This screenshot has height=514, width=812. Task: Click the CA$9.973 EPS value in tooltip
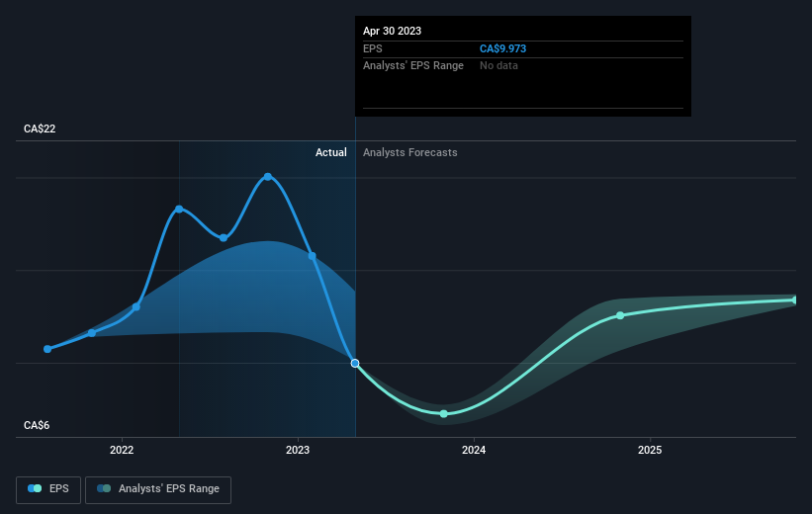tap(502, 48)
